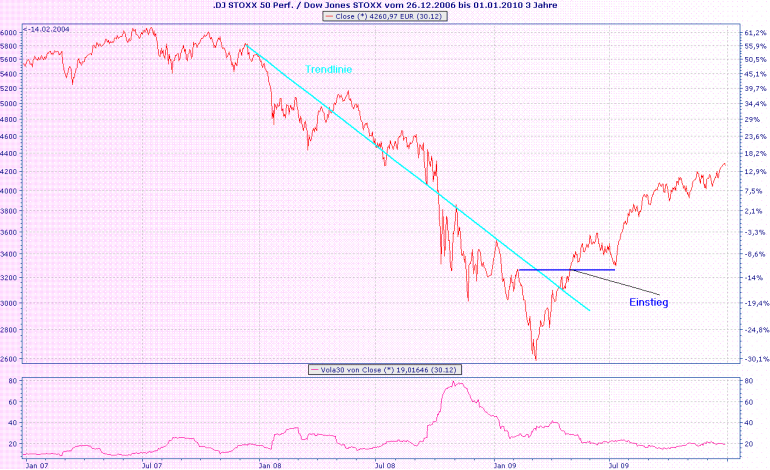The image size is (770, 470).
Task: Click the horizontal blue entry-level line
Action: point(566,270)
